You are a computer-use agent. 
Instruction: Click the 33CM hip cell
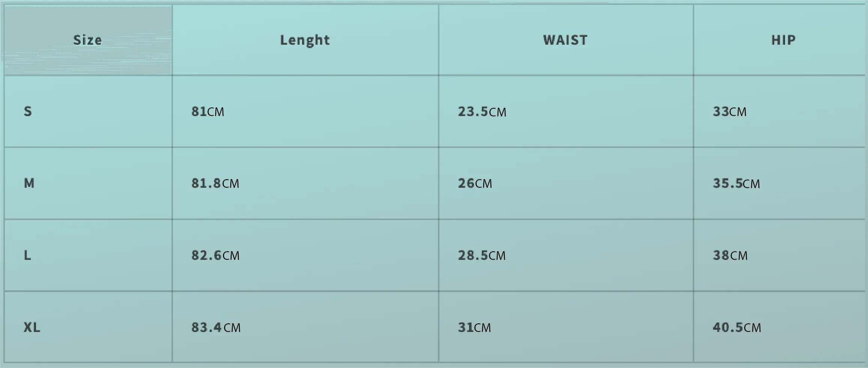pos(730,112)
